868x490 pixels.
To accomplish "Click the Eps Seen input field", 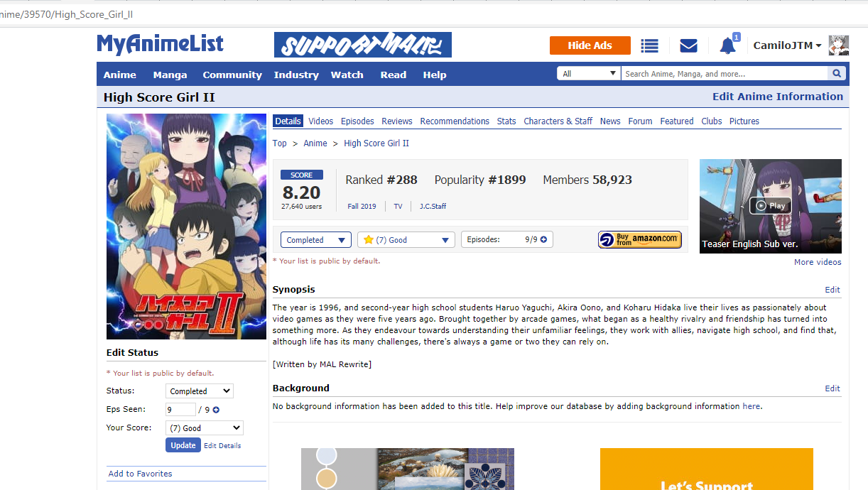I will (180, 410).
